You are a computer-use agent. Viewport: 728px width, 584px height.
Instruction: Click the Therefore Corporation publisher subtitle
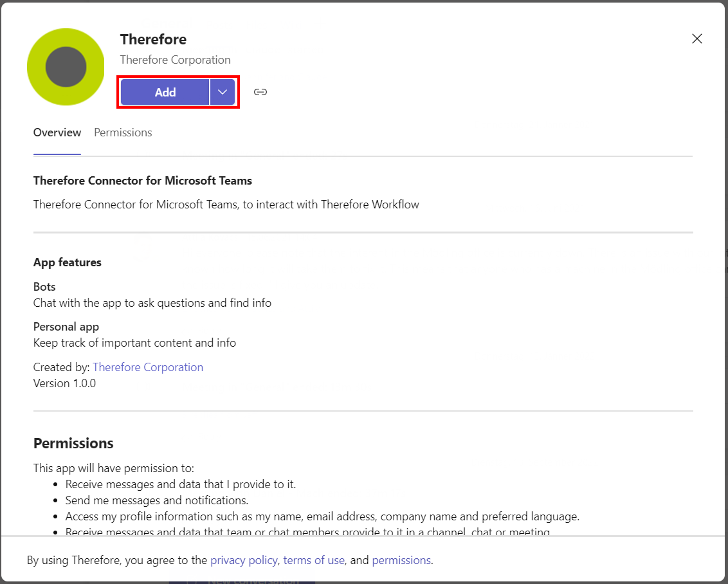(175, 60)
